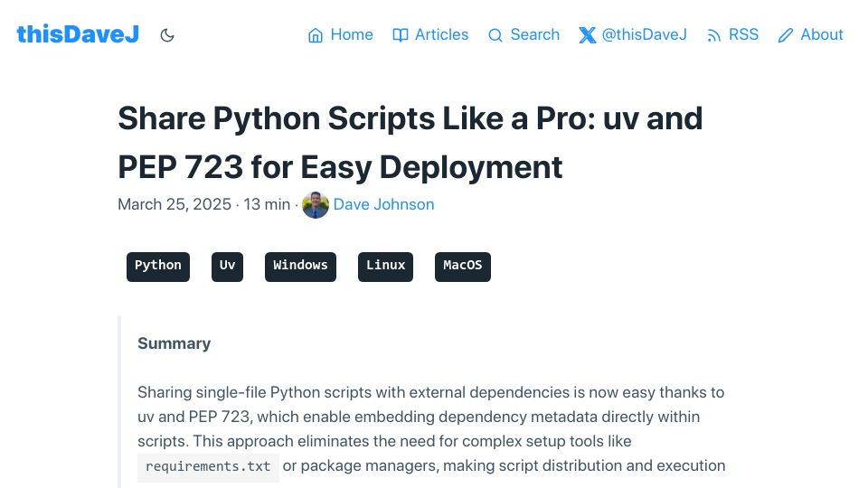The height and width of the screenshot is (488, 868).
Task: Click the article title heading
Action: click(410, 143)
